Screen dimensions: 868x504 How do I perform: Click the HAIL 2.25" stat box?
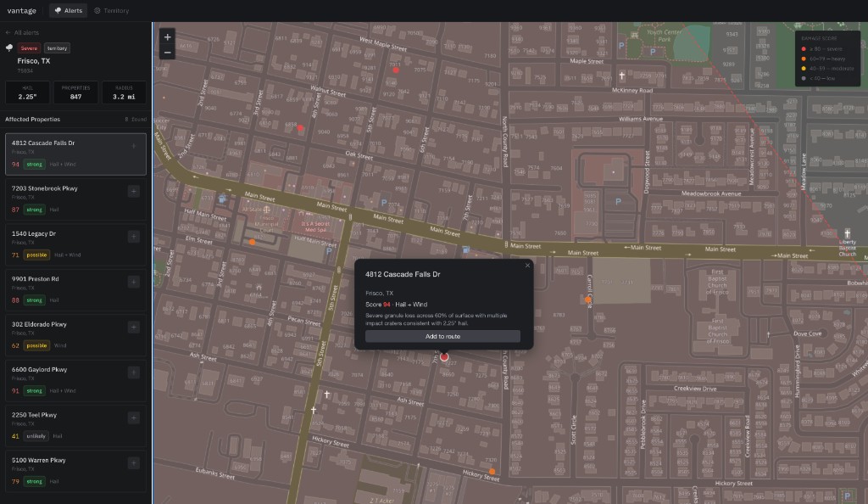coord(28,92)
